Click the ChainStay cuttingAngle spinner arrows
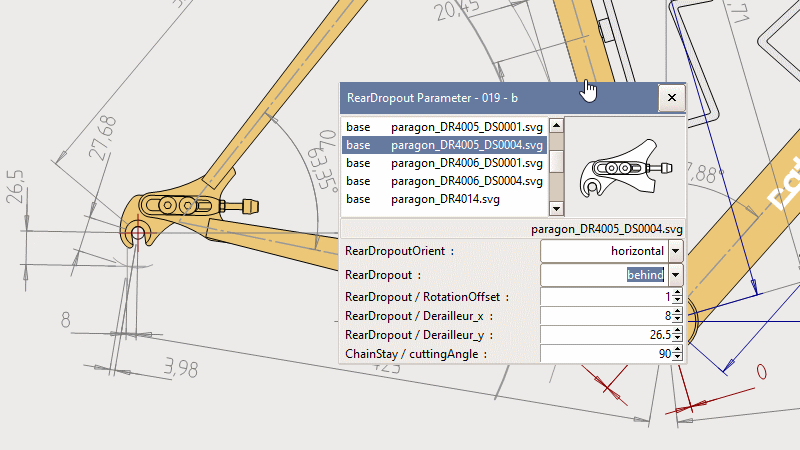The height and width of the screenshot is (450, 800). (x=678, y=354)
